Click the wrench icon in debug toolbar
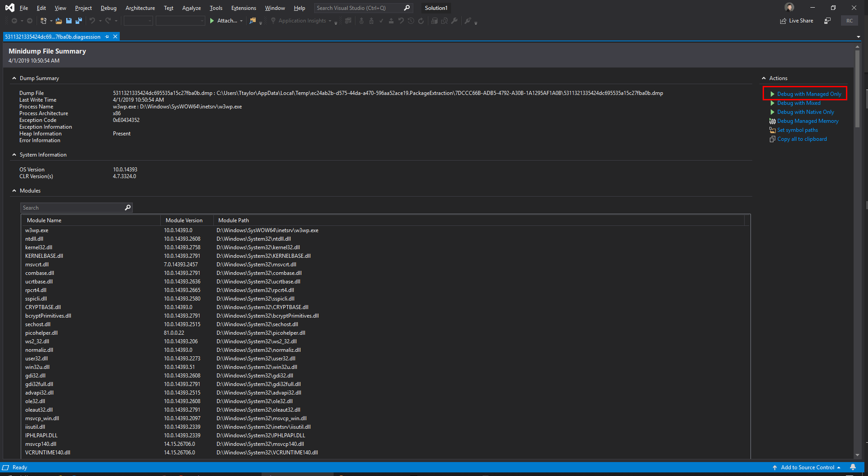 (454, 21)
